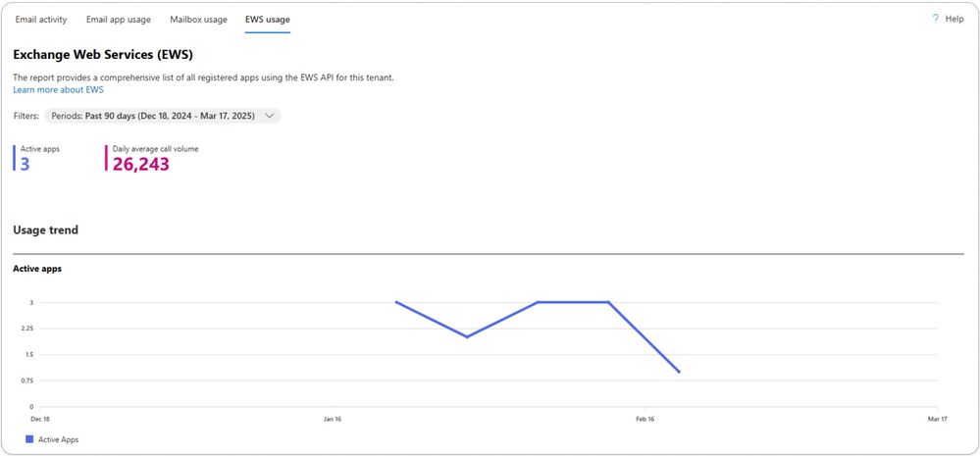Click the Feb 16 axis label
980x456 pixels.
(x=645, y=419)
